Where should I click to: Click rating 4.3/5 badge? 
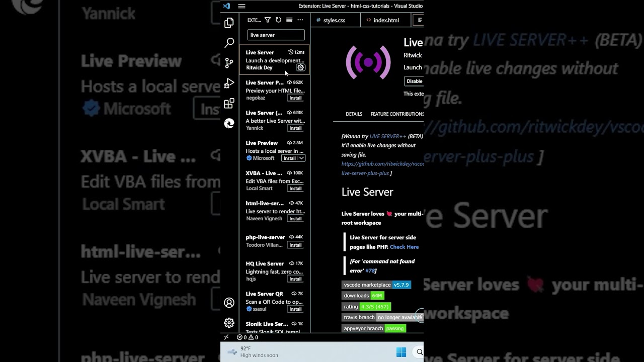pos(366,307)
